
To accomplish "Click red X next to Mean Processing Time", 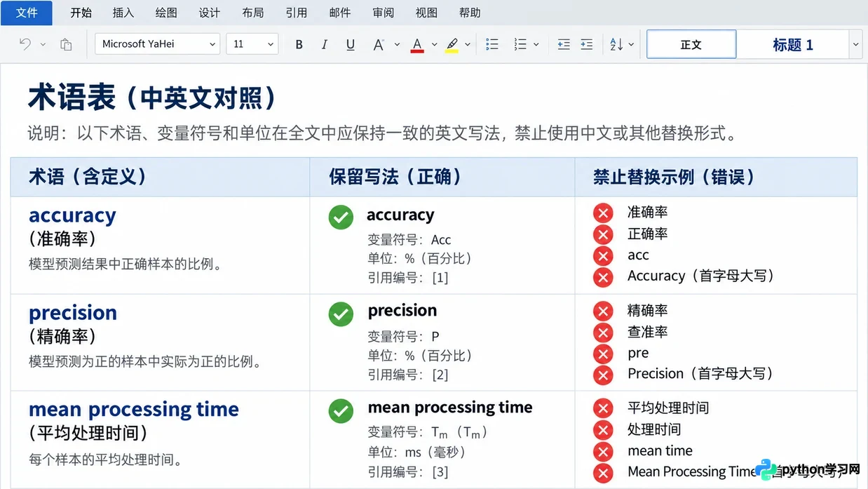I will [x=603, y=472].
